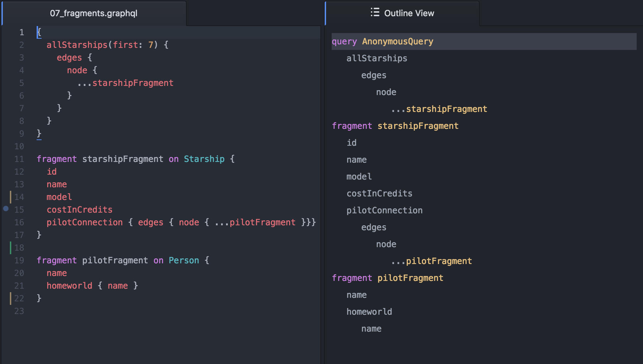Click line number 23 in the gutter
This screenshot has height=364, width=643.
coord(19,311)
